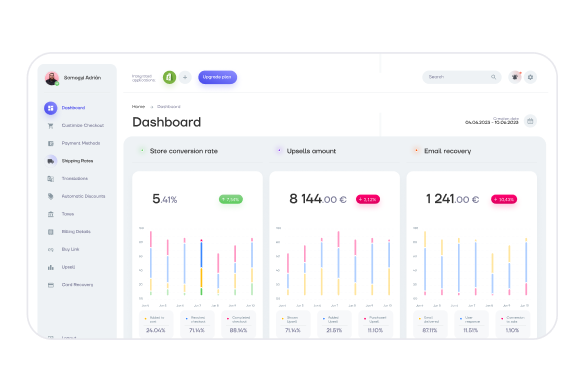The height and width of the screenshot is (392, 584).
Task: Open the Shopify integrated application icon
Action: (169, 78)
